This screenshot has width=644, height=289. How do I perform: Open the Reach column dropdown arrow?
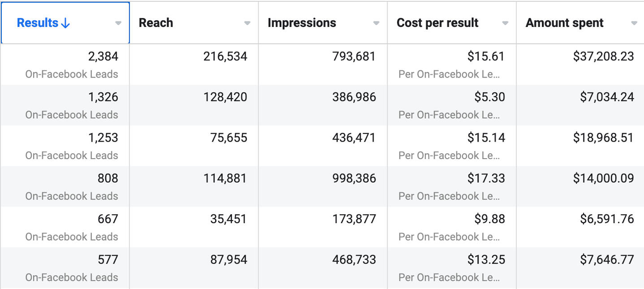(247, 23)
